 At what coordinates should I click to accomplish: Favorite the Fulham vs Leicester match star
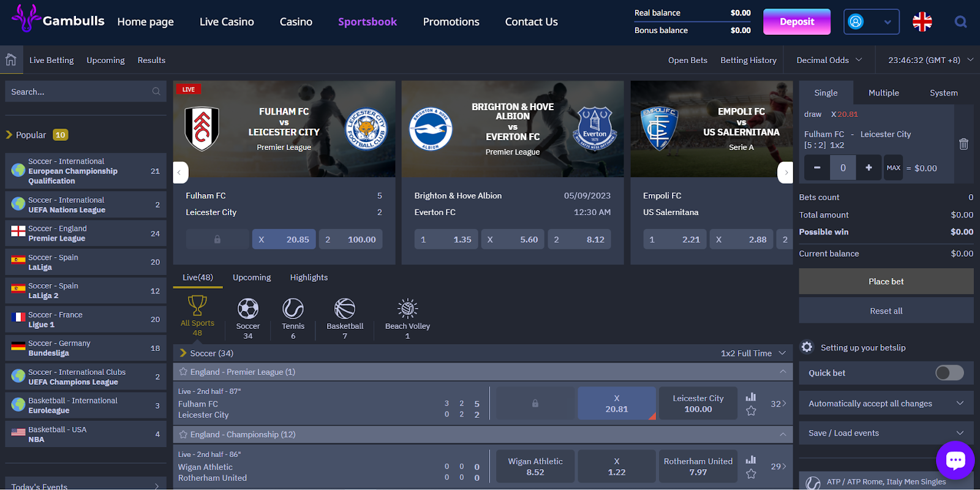pyautogui.click(x=751, y=411)
